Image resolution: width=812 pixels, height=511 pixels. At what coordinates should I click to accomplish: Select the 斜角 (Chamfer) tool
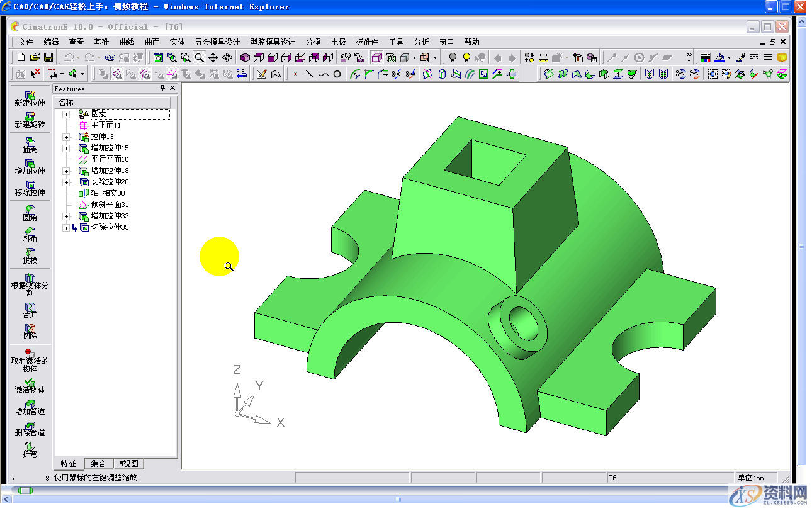(x=30, y=234)
